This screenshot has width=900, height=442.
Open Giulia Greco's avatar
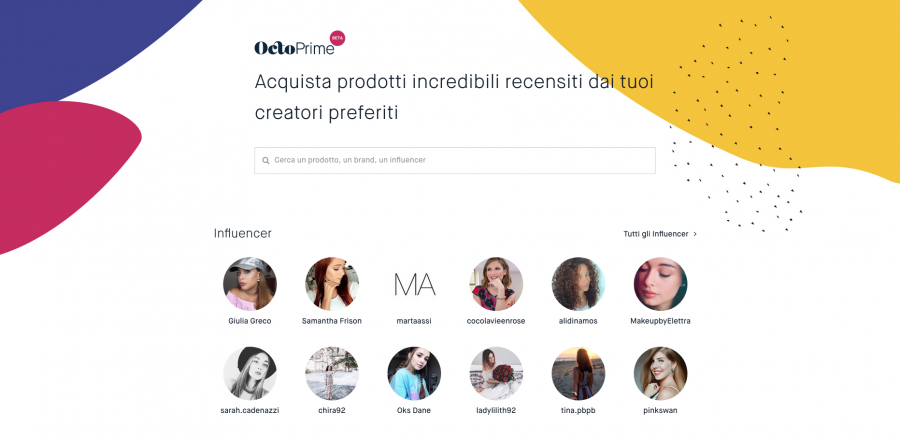click(250, 284)
